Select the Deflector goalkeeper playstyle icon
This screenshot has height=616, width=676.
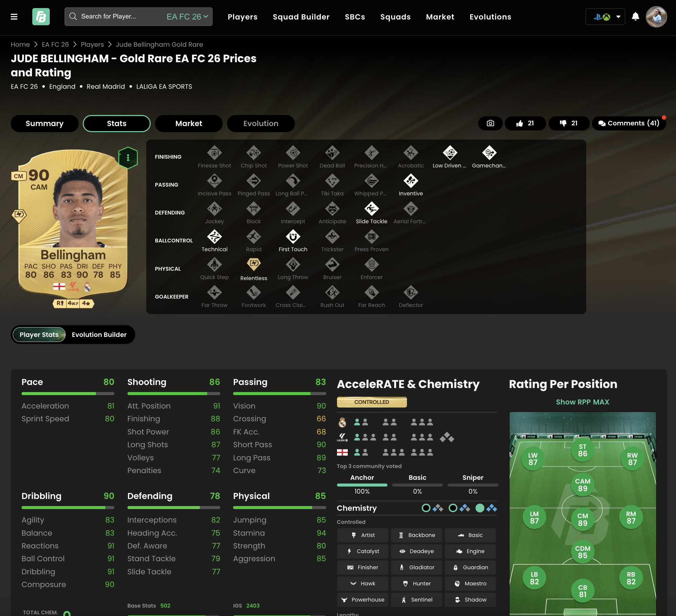(411, 293)
